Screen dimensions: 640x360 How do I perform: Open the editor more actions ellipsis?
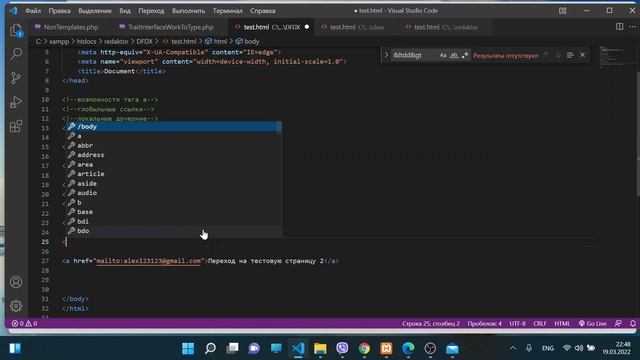coord(632,27)
